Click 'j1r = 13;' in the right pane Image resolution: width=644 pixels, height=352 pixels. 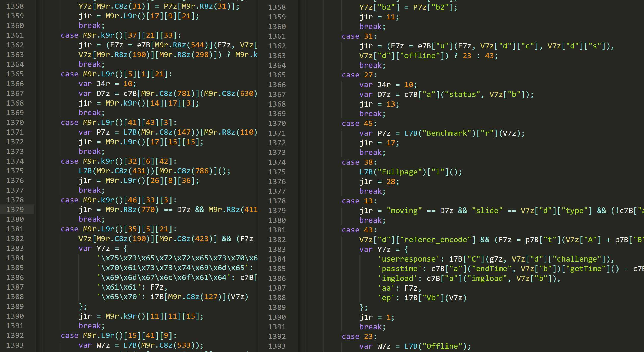tap(379, 104)
